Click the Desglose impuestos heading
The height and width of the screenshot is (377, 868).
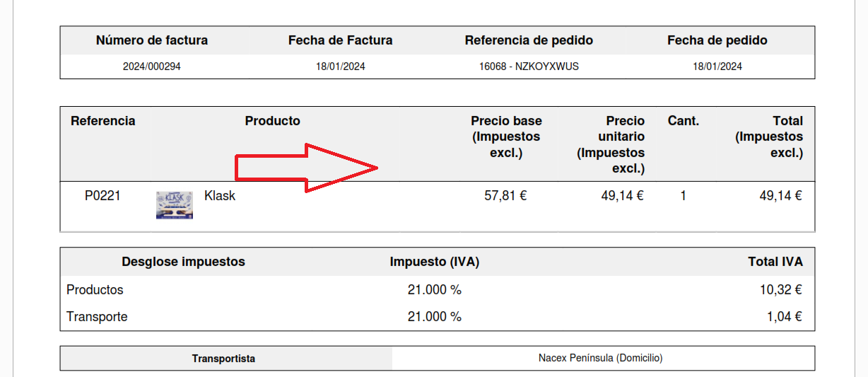[x=183, y=262]
